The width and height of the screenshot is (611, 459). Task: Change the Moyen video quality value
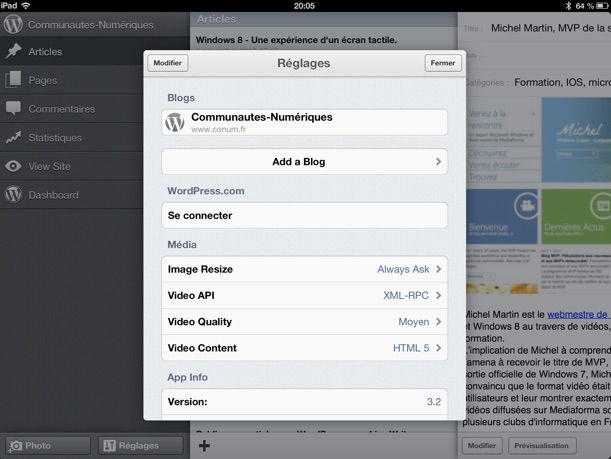413,322
